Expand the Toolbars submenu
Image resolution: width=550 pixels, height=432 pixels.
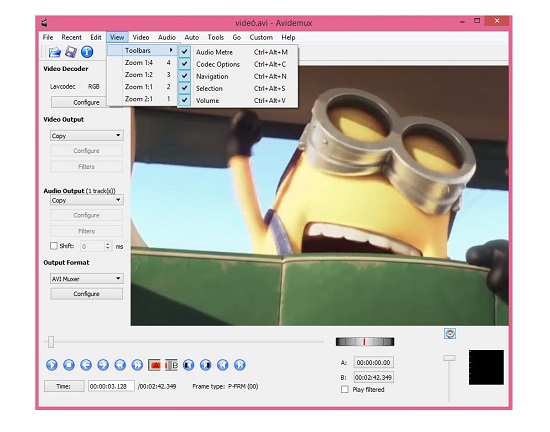point(143,50)
